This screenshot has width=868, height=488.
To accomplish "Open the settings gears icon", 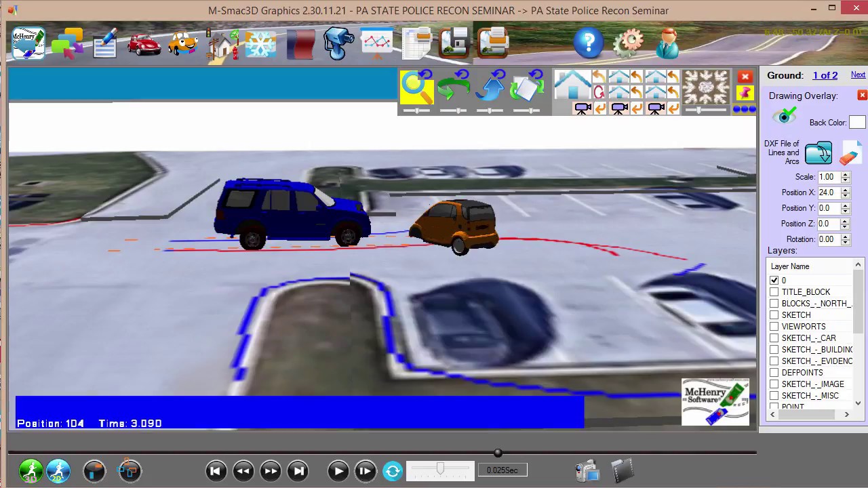I will point(628,43).
